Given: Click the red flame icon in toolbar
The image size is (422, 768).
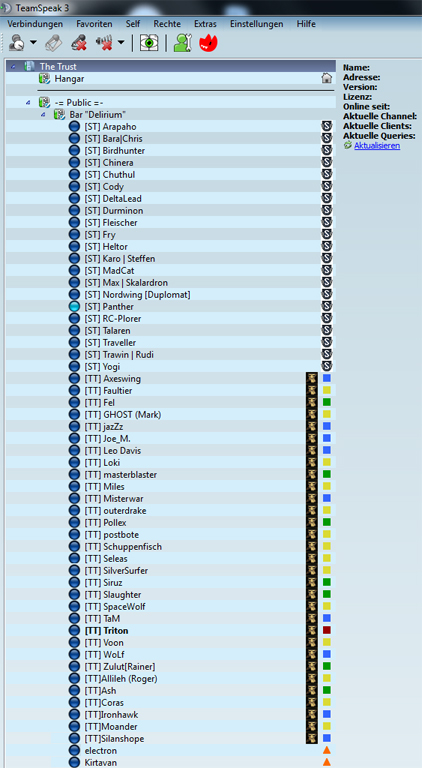Looking at the screenshot, I should [x=208, y=43].
